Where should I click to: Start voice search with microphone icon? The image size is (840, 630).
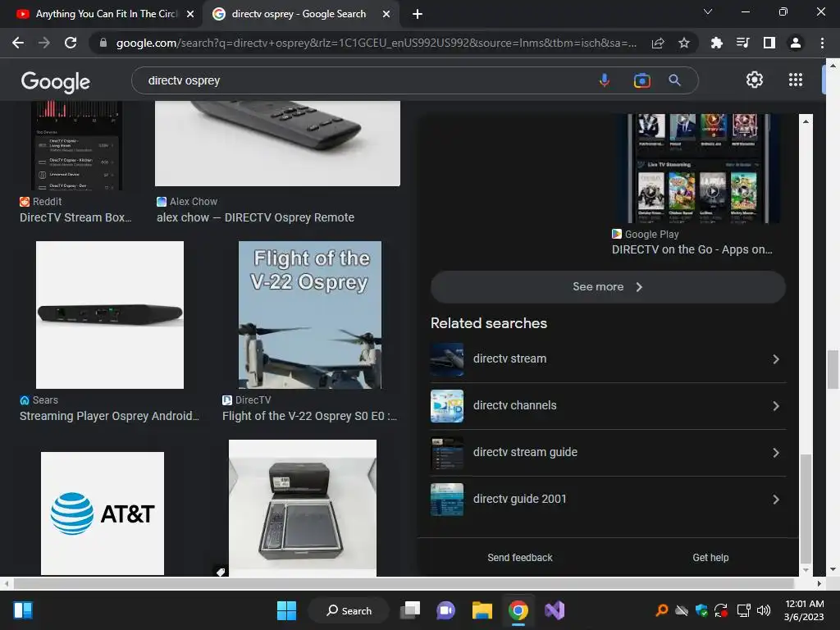(605, 80)
